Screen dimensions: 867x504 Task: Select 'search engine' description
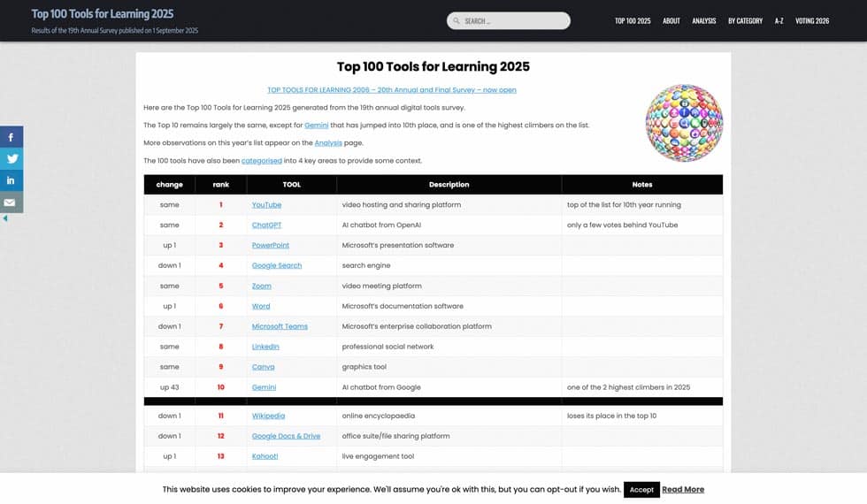(366, 266)
